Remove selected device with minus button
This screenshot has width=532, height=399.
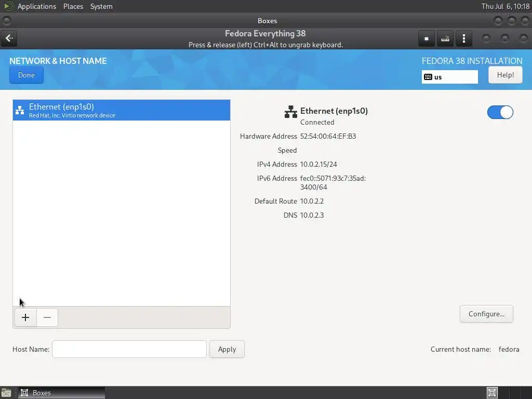(x=47, y=317)
